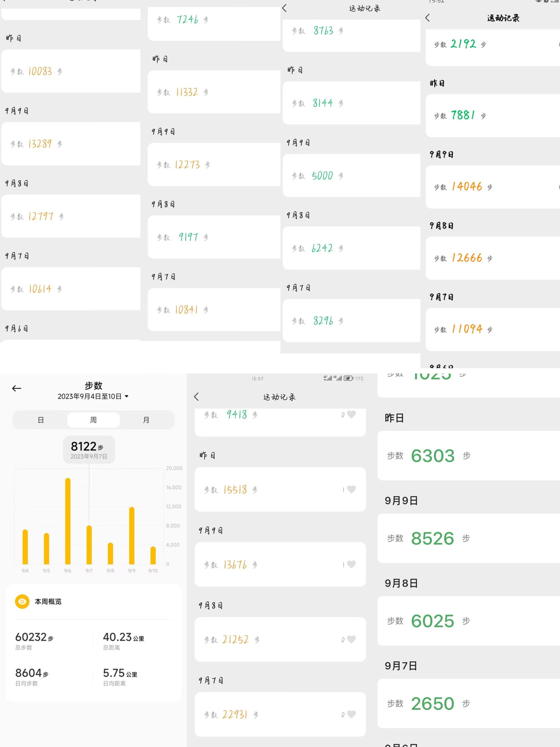Toggle the heart on the 13676 steps record

coord(351,564)
